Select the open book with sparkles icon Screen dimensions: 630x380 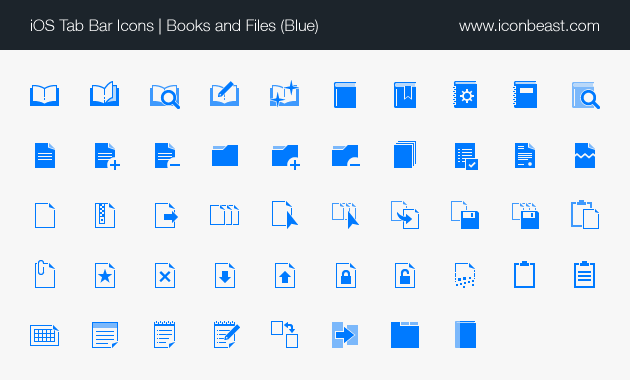point(284,94)
